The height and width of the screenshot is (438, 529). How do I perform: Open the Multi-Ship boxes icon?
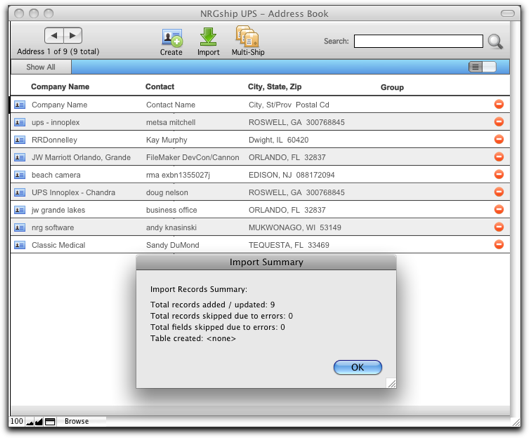[247, 36]
